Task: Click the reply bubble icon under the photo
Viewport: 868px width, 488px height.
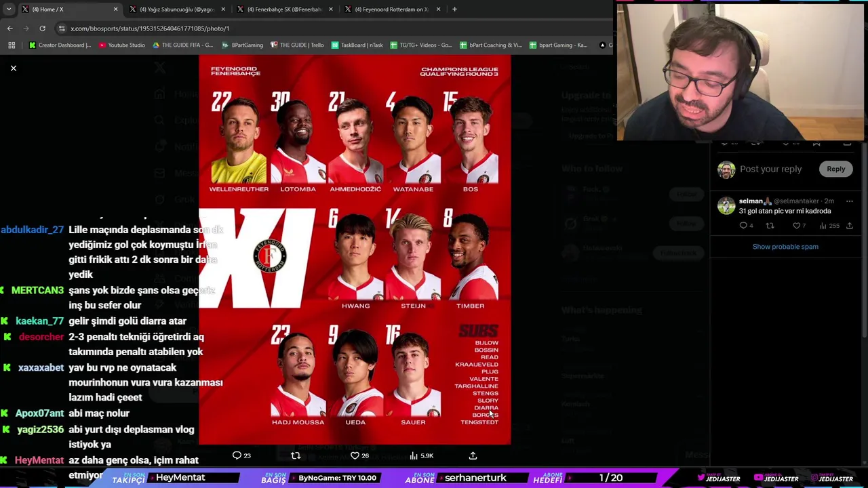Action: tap(237, 455)
